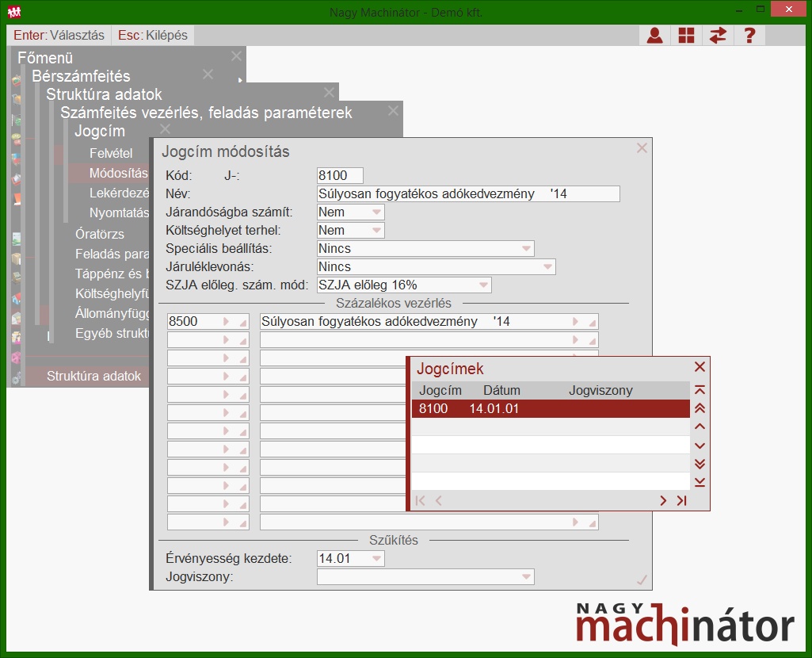The width and height of the screenshot is (812, 658).
Task: Open Feladás paraméterek menu item
Action: (x=112, y=254)
